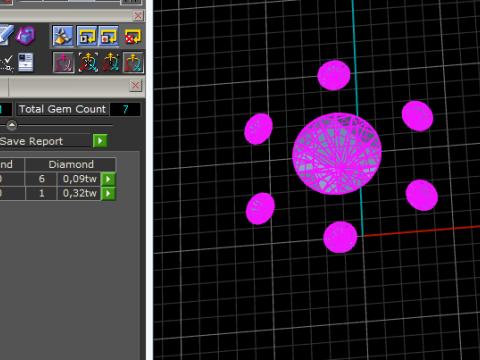The image size is (480, 360).
Task: Click the Diamond column header
Action: (x=71, y=164)
